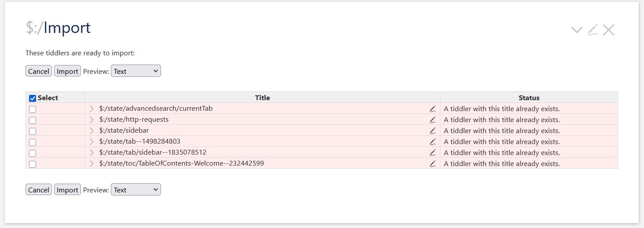The height and width of the screenshot is (228, 644).
Task: Click pencil icon for TableOfContents-Welcome row
Action: click(433, 164)
